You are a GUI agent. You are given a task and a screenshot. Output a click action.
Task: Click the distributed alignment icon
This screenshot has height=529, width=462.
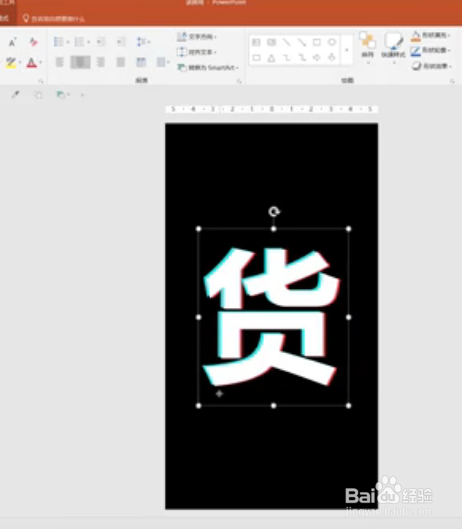[x=141, y=62]
